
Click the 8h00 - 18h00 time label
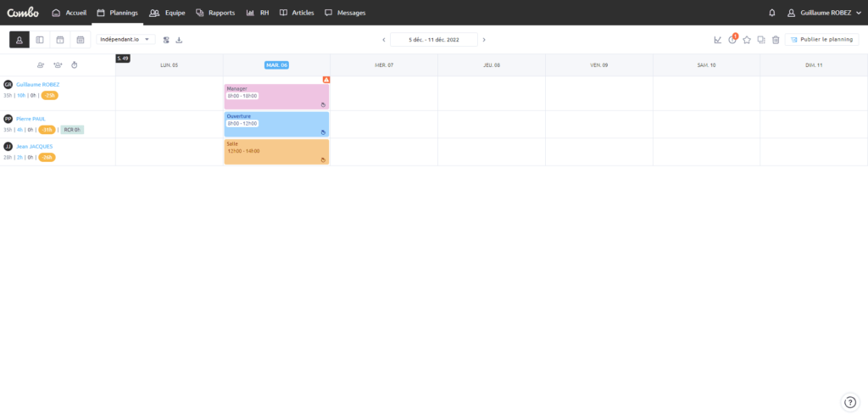(x=242, y=96)
